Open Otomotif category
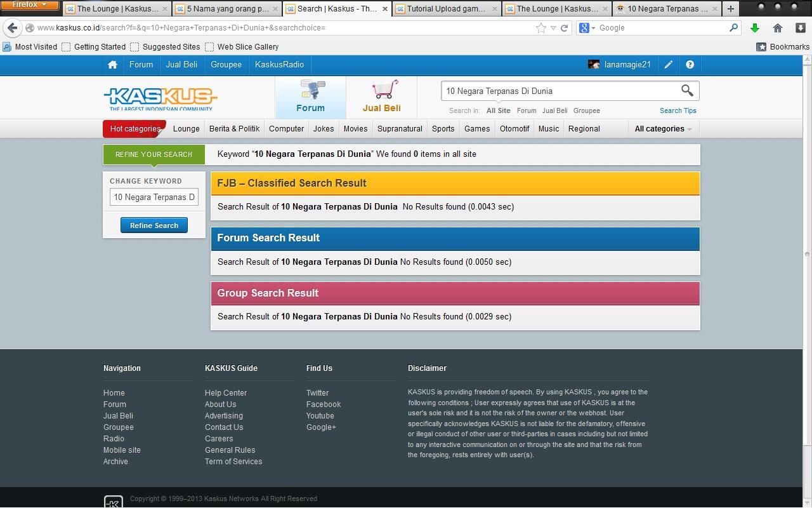The width and height of the screenshot is (812, 508). 514,129
